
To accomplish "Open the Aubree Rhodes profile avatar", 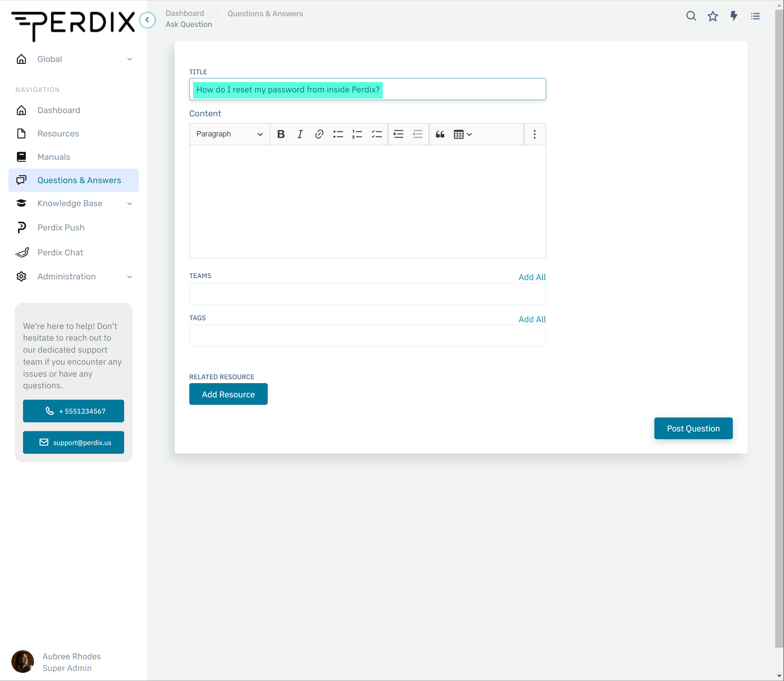I will [x=22, y=662].
